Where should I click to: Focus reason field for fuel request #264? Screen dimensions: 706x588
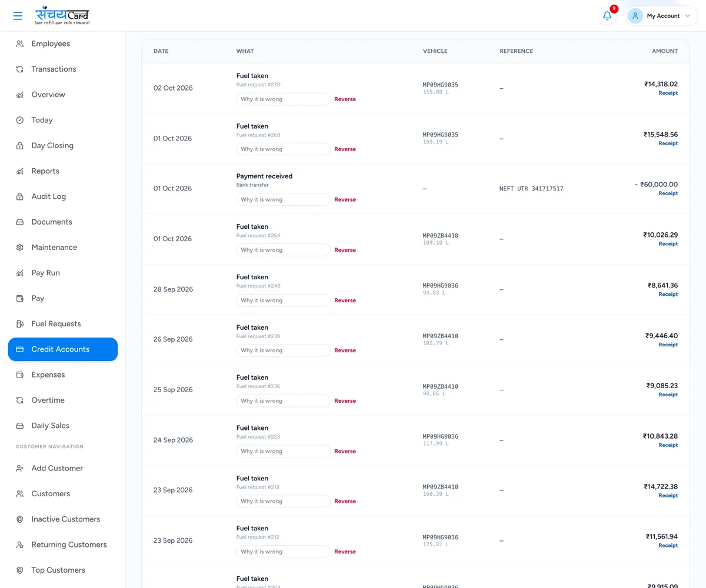[x=283, y=250]
